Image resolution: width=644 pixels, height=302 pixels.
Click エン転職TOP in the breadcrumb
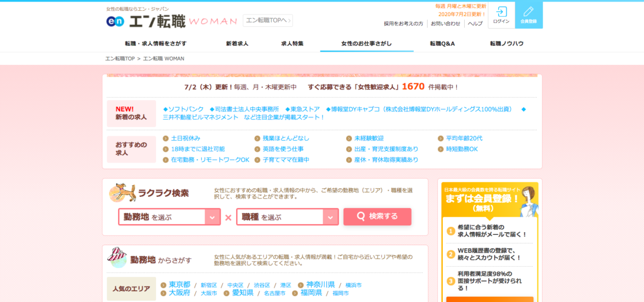click(120, 58)
